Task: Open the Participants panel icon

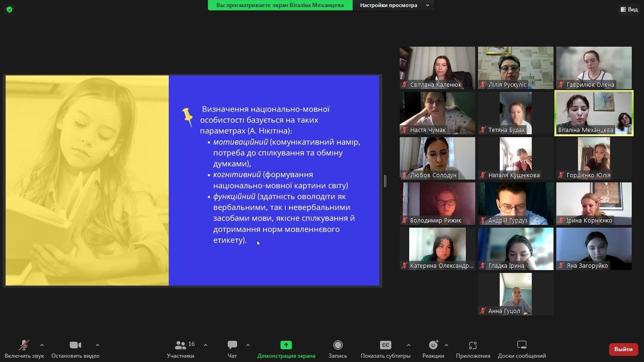Action: [x=181, y=346]
